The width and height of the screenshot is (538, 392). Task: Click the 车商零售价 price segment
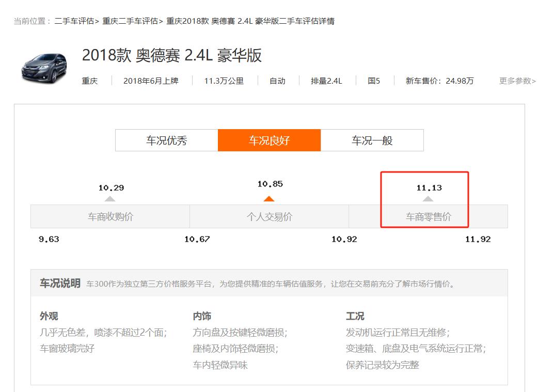click(x=428, y=217)
